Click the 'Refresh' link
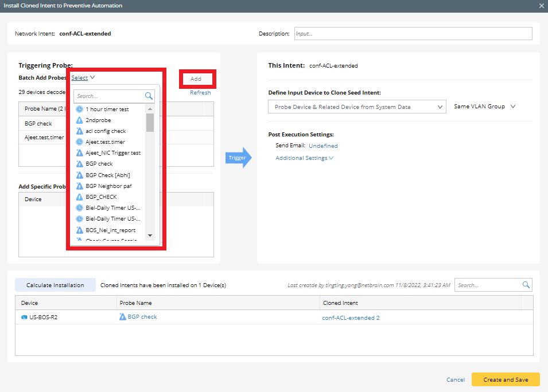548x392 pixels. (200, 92)
